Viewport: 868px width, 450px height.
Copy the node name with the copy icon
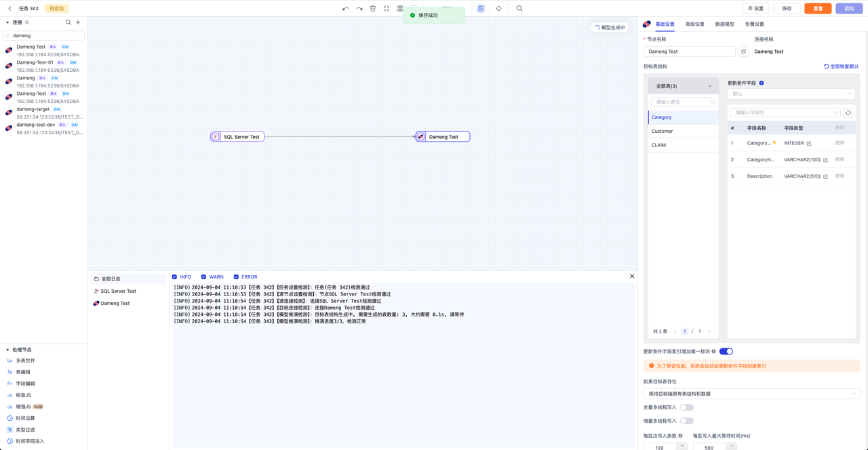pyautogui.click(x=744, y=52)
